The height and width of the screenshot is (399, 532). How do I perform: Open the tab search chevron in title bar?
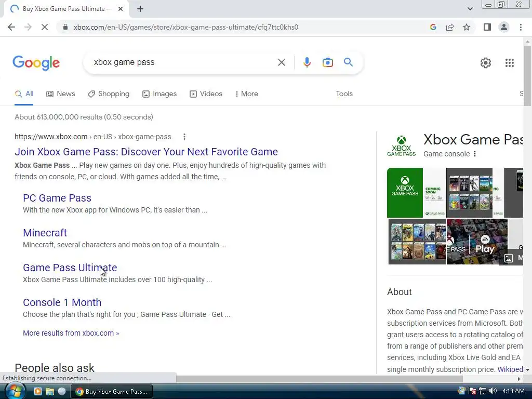tap(470, 9)
